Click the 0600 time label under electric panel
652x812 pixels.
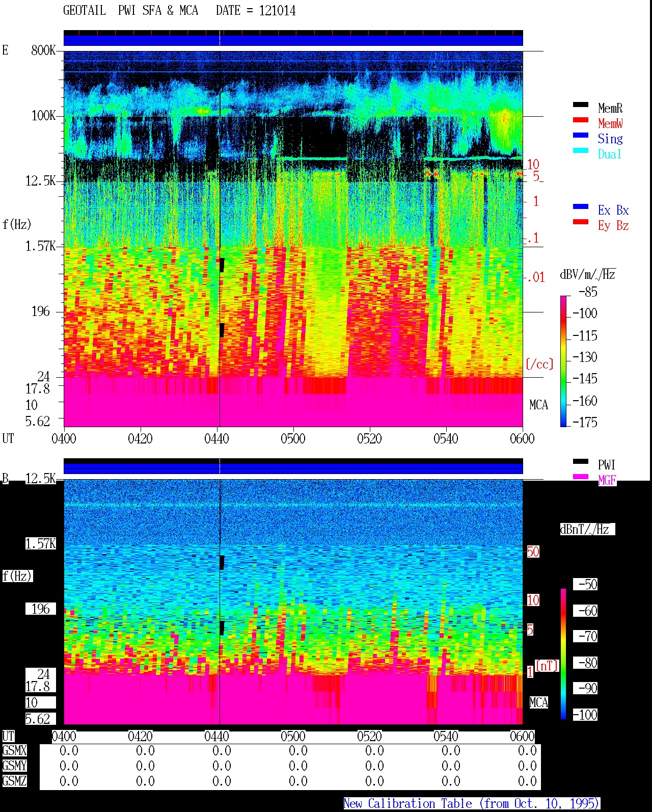(522, 439)
